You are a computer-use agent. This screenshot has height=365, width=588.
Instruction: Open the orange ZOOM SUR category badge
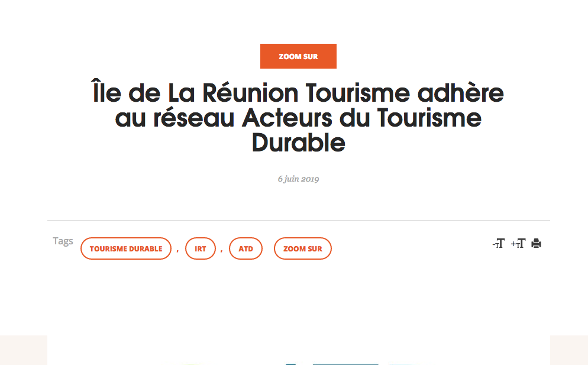pos(298,56)
